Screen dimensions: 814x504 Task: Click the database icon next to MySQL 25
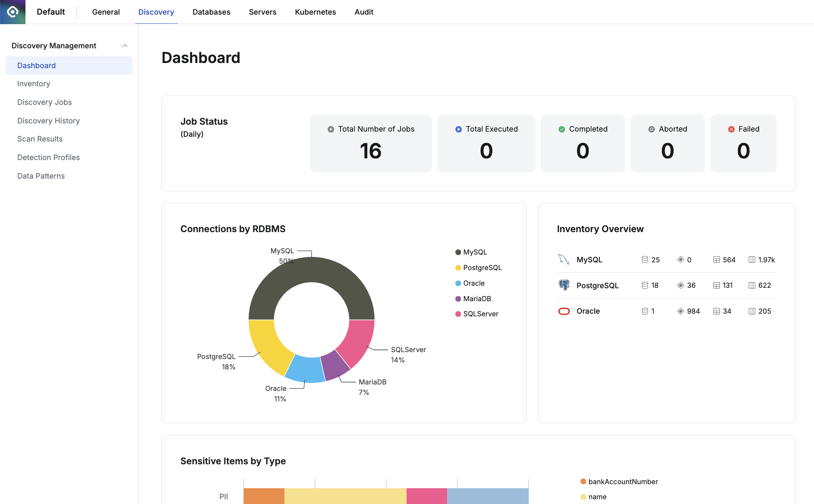pyautogui.click(x=645, y=259)
